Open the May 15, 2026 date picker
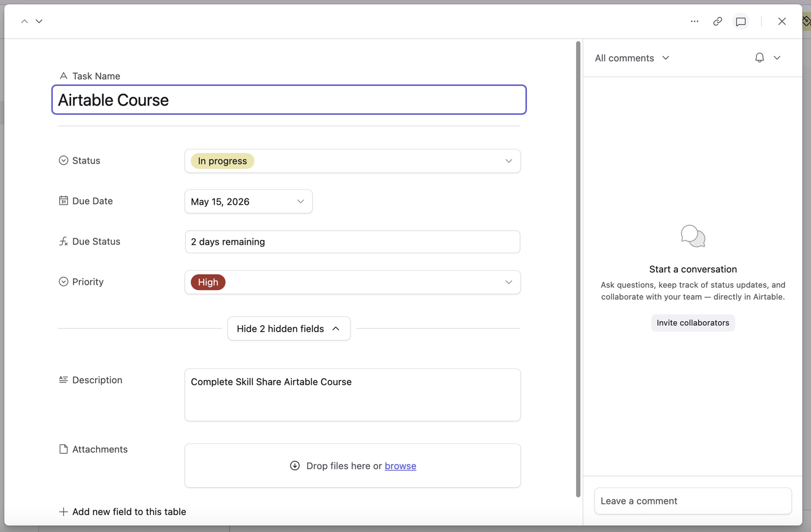Screen dimensions: 811x532 tap(248, 202)
